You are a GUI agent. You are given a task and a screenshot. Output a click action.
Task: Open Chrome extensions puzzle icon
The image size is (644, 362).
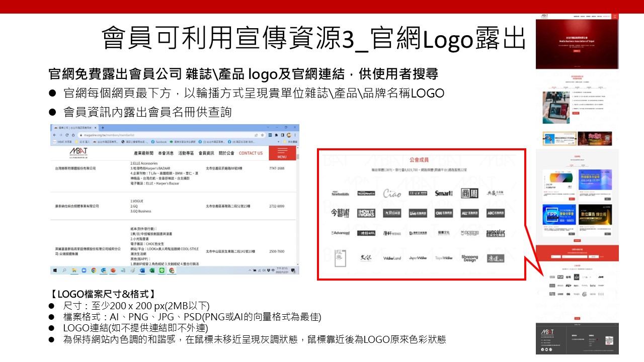tap(276, 135)
